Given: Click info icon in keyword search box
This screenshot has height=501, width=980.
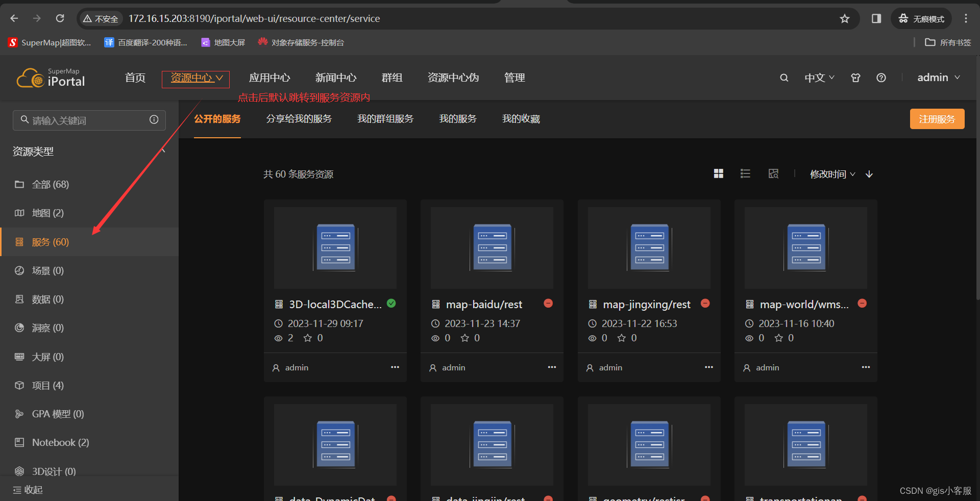Looking at the screenshot, I should (154, 120).
